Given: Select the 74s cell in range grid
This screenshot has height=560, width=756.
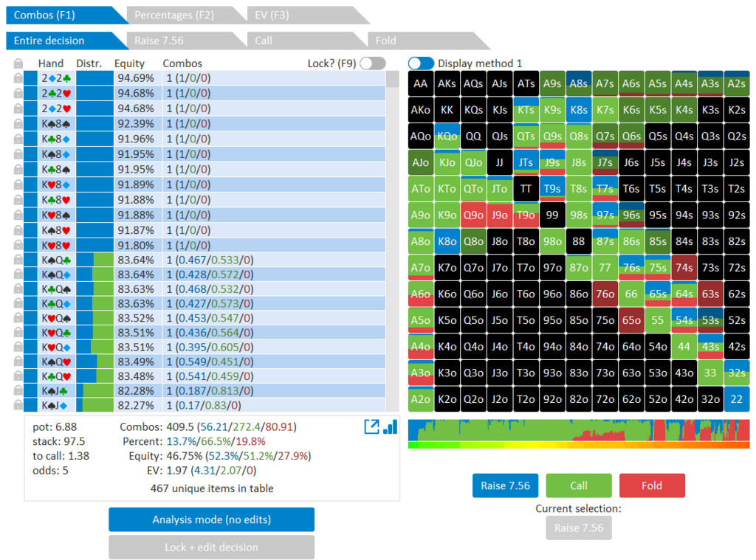Looking at the screenshot, I should [684, 268].
